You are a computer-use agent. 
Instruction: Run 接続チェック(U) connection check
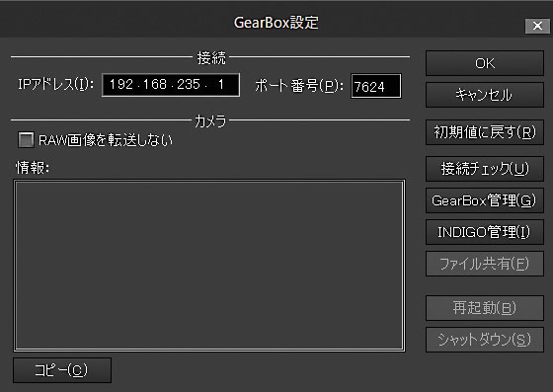485,169
